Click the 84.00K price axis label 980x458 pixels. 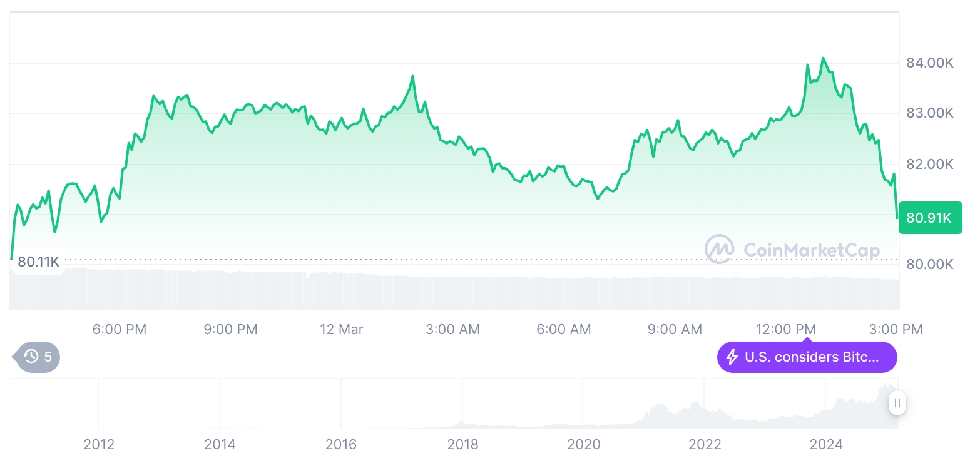(929, 63)
